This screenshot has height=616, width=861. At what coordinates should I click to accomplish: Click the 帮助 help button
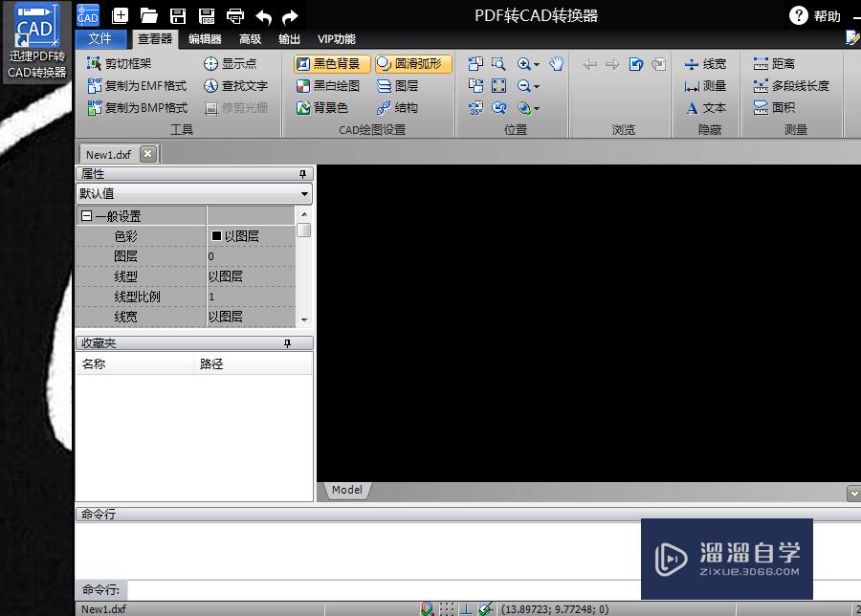[x=816, y=15]
